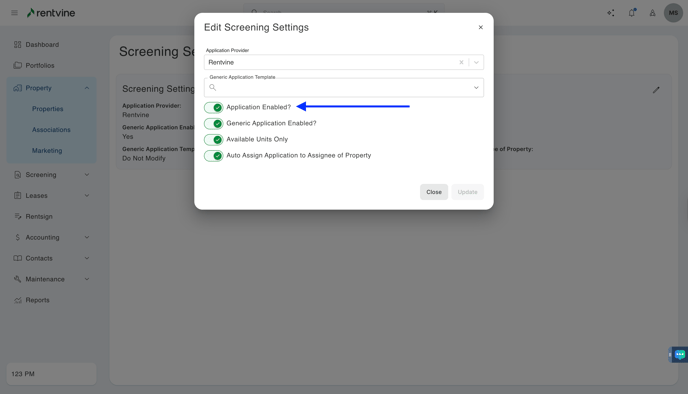Clear the Rentvine application provider selection
This screenshot has height=394, width=688.
(461, 62)
